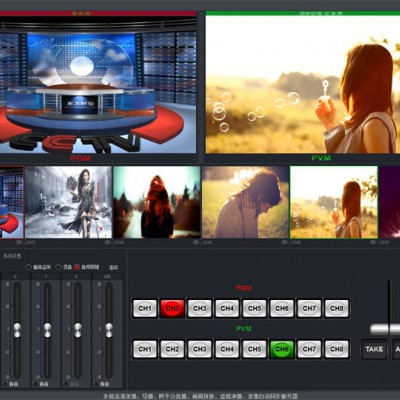Click the OUT master volume fader knob
Image resolution: width=400 pixels, height=400 pixels.
(109, 330)
